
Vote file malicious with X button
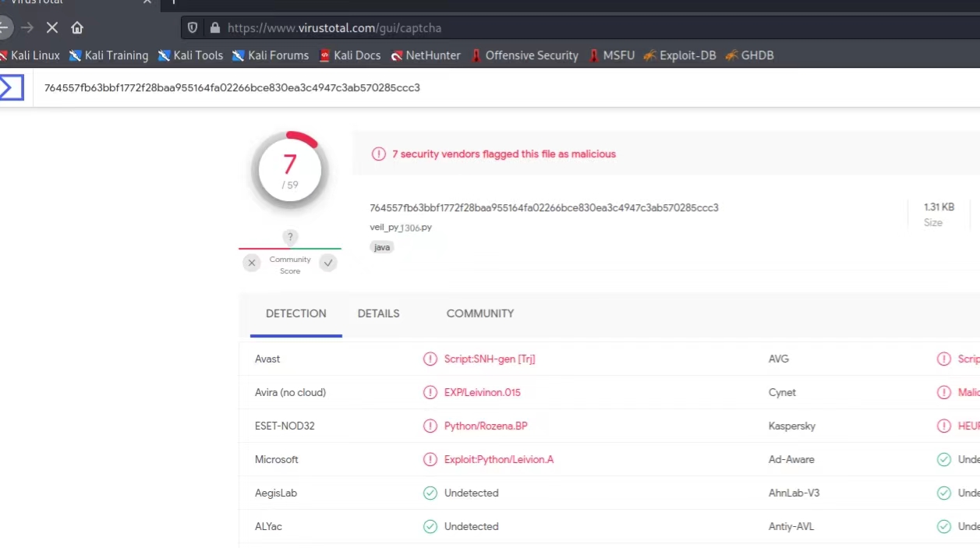[x=251, y=263]
